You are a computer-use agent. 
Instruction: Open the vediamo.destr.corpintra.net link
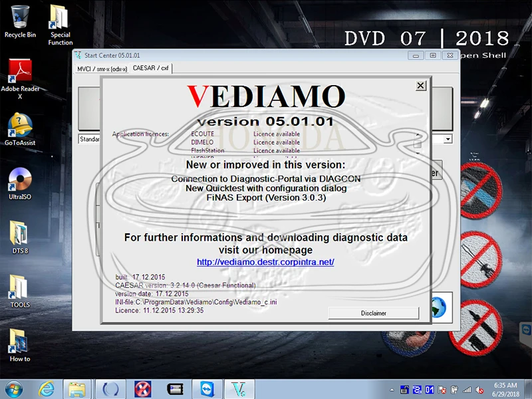(x=265, y=262)
